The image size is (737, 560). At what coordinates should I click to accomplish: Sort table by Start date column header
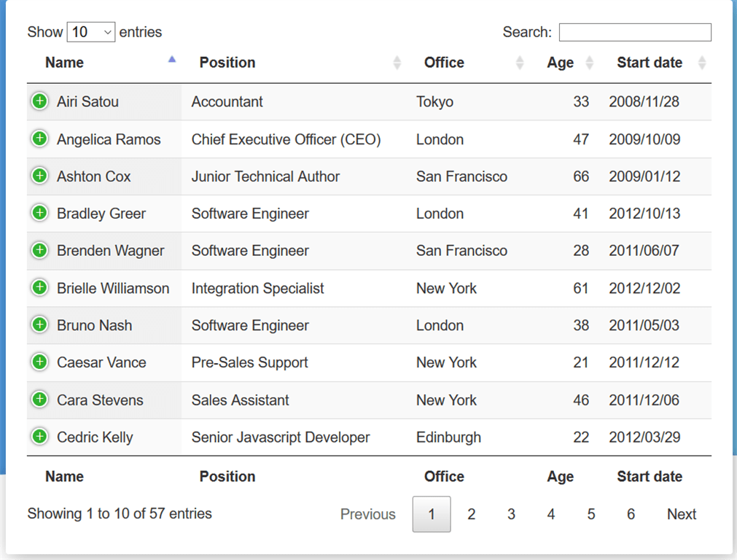[650, 63]
